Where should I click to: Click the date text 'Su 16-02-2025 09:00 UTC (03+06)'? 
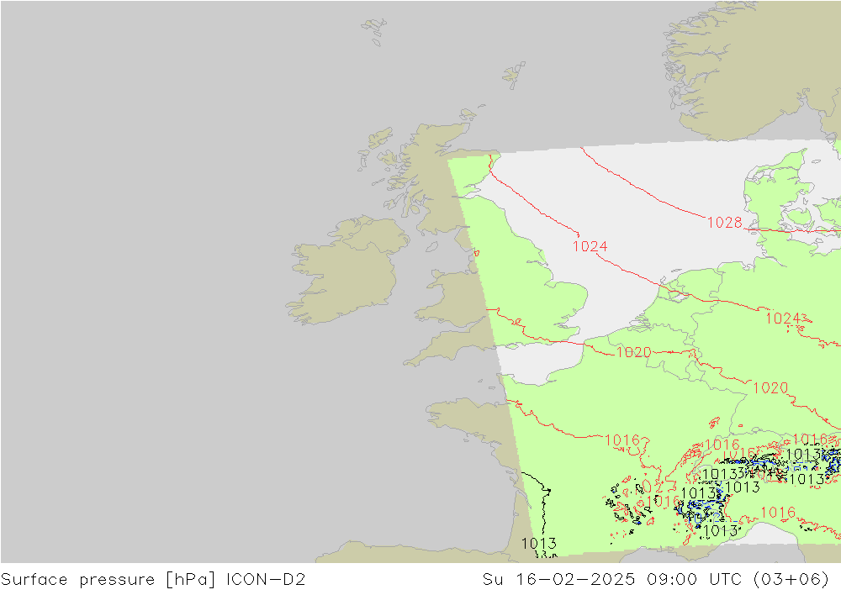click(x=655, y=580)
